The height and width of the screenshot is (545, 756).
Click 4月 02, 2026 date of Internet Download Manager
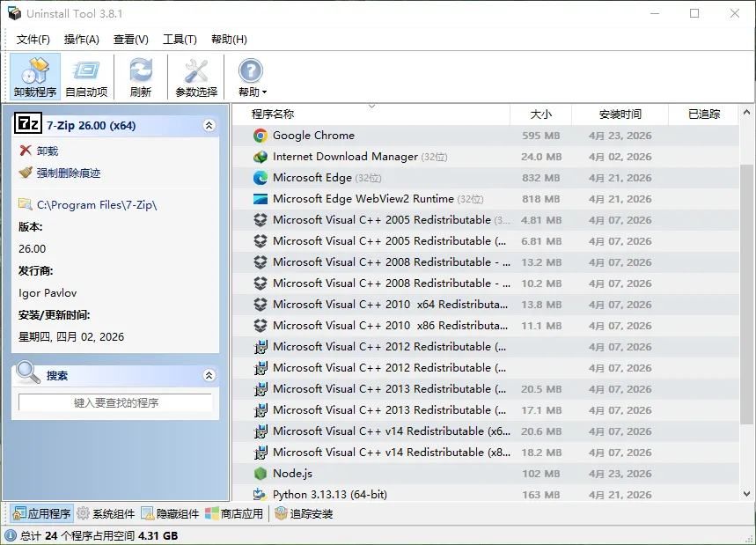[x=620, y=157]
